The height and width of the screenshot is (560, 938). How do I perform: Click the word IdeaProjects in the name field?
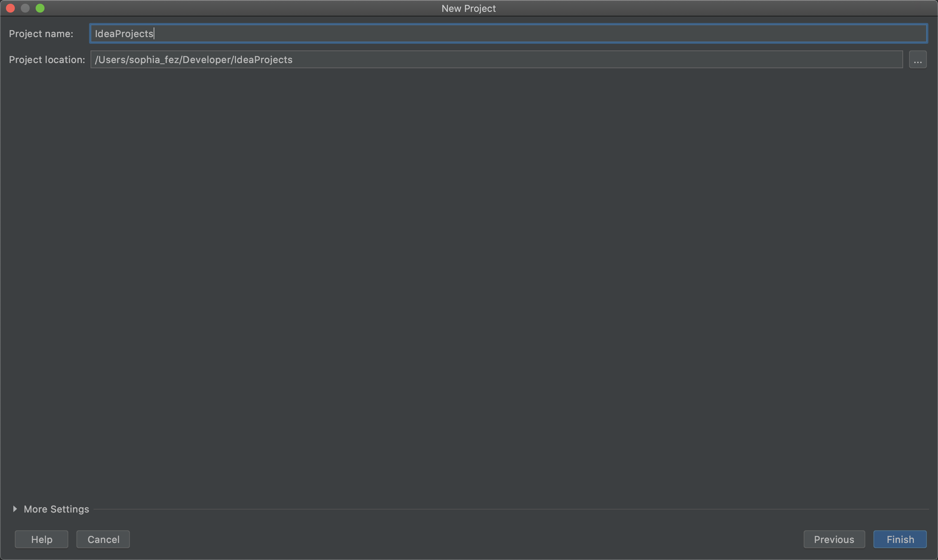(124, 34)
